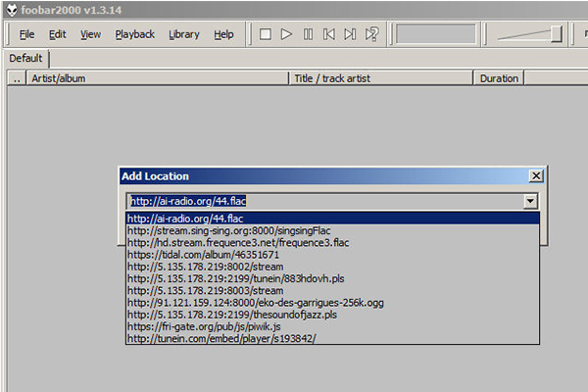
Task: Choose http://ai-radio.org/44.flac from the dropdown list
Action: (x=332, y=219)
